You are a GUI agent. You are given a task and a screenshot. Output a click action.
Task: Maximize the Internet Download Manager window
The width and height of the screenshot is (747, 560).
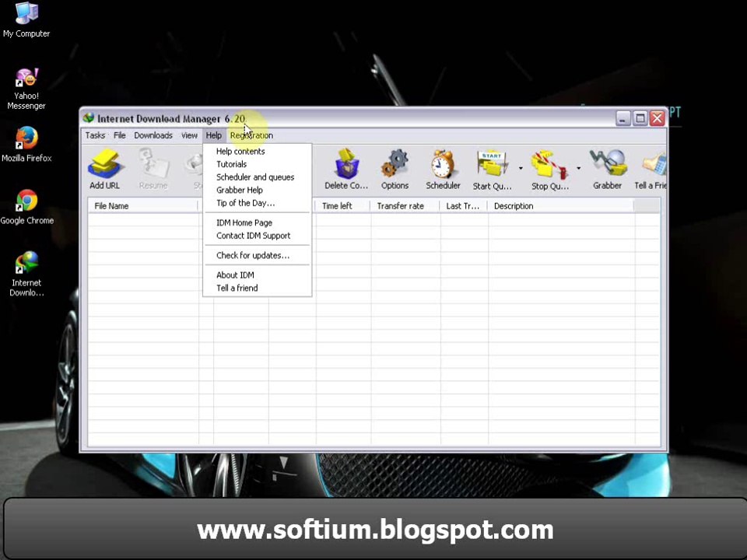(640, 118)
